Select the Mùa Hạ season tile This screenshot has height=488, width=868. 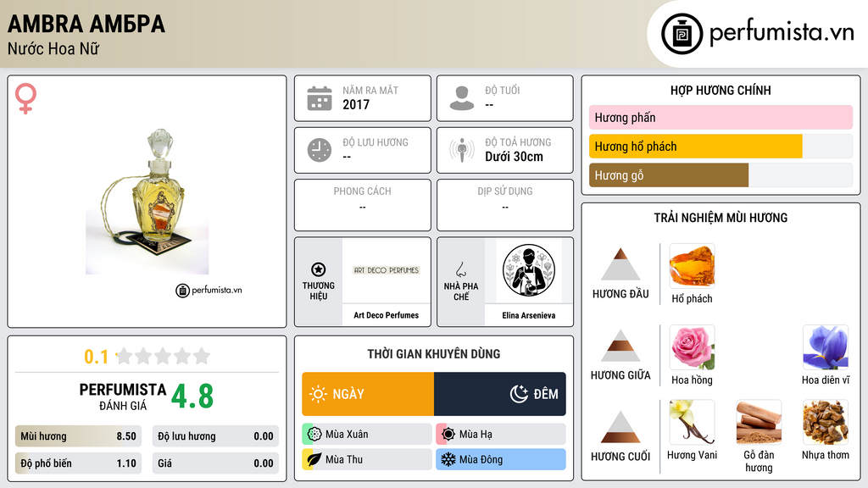point(501,434)
